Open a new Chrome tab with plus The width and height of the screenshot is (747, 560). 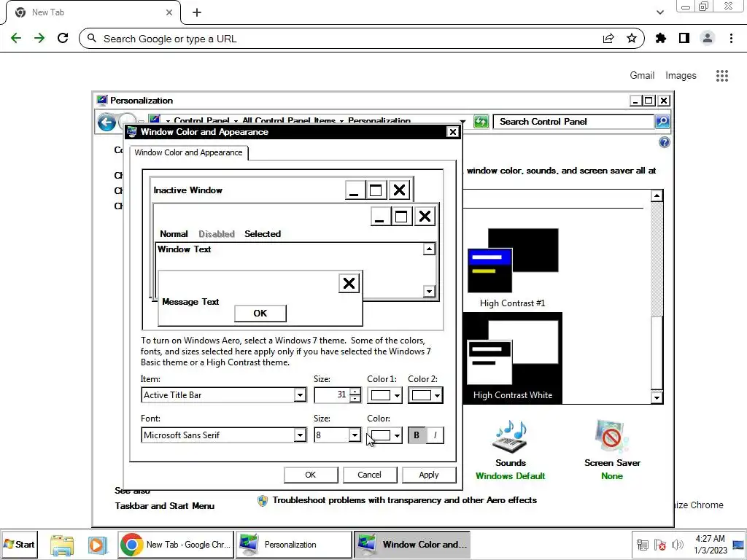(197, 12)
